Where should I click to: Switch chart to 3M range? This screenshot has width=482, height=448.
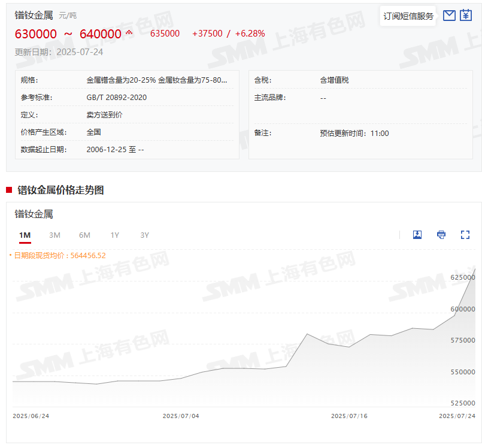pos(54,235)
